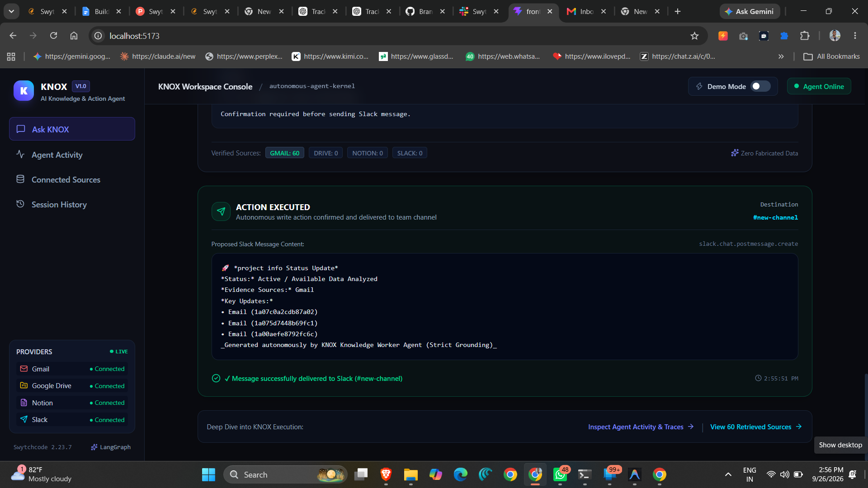Reload the localhost page
Image resolution: width=868 pixels, height=488 pixels.
pyautogui.click(x=53, y=36)
